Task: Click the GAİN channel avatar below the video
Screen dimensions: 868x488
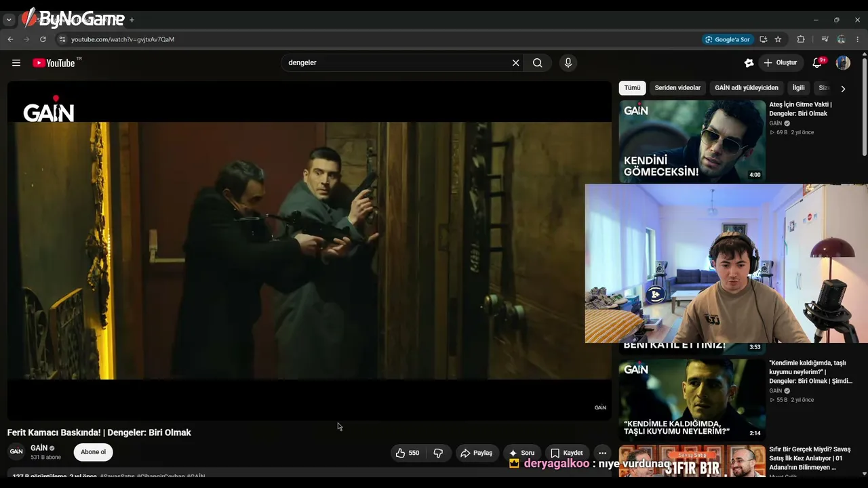Action: coord(16,452)
